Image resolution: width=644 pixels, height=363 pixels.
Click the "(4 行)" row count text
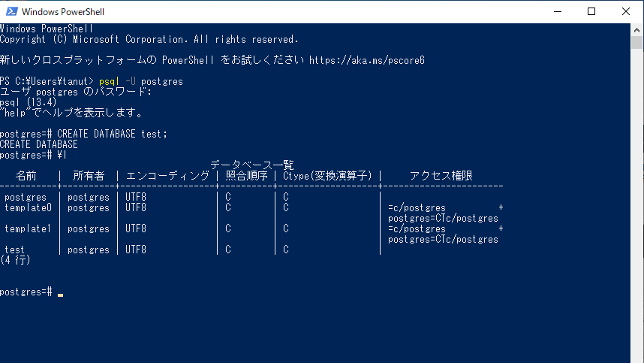click(x=17, y=260)
